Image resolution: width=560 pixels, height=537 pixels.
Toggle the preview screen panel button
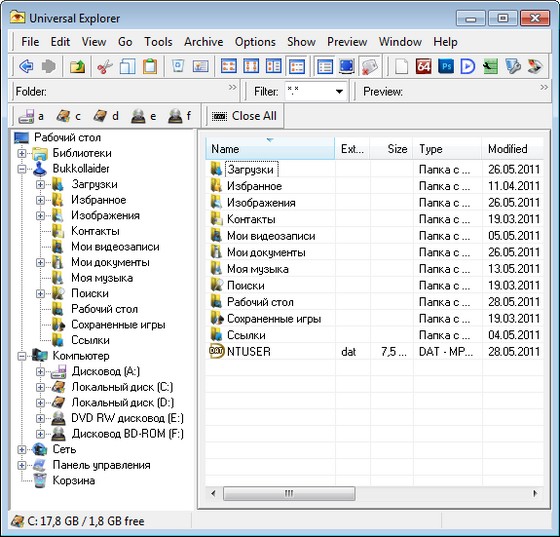pyautogui.click(x=347, y=66)
